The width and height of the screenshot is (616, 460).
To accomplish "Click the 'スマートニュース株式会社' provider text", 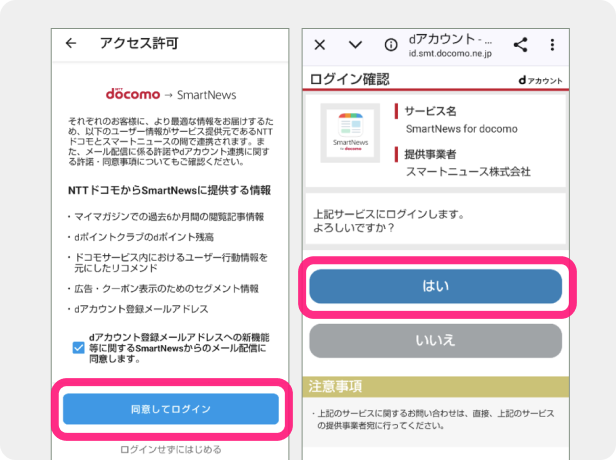I will [x=468, y=172].
